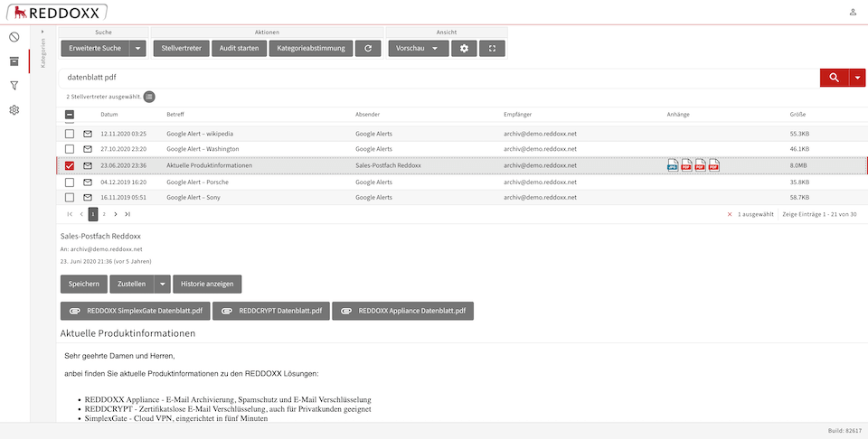Click envelope icon of wikipedia mail

pyautogui.click(x=88, y=134)
